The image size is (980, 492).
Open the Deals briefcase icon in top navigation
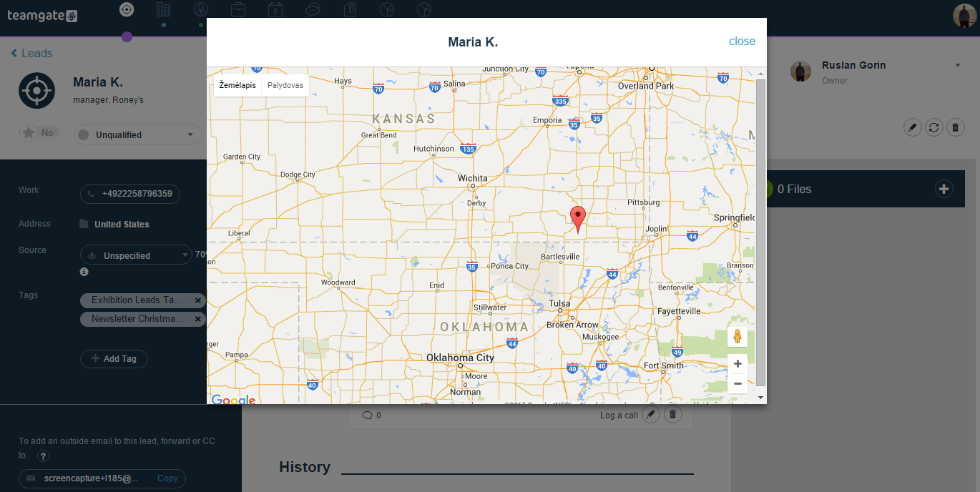pos(238,9)
